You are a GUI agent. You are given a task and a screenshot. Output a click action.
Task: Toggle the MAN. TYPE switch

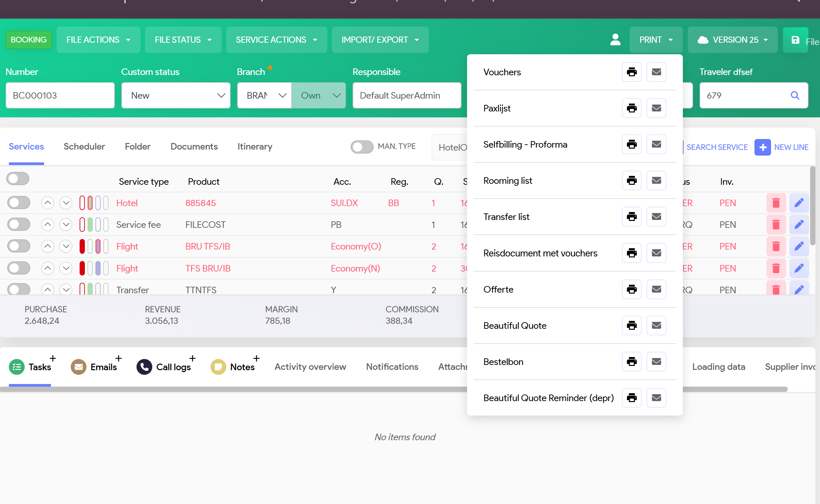pos(362,147)
